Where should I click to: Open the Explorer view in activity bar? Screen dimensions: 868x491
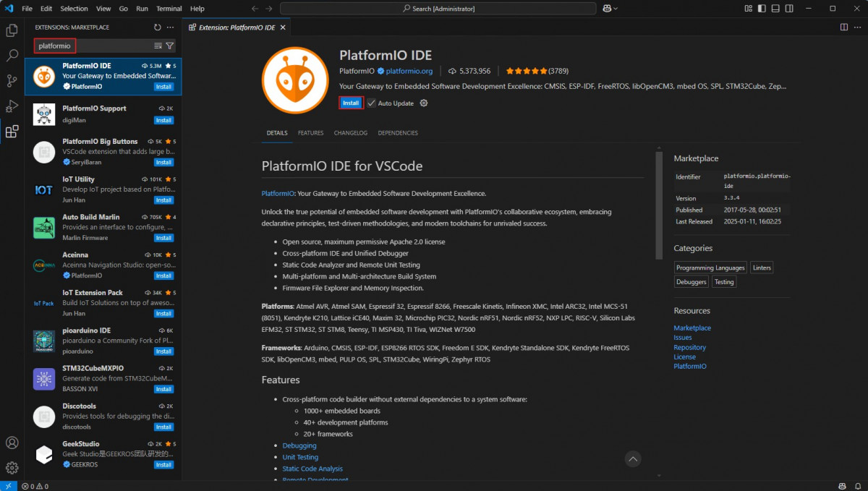coord(12,30)
